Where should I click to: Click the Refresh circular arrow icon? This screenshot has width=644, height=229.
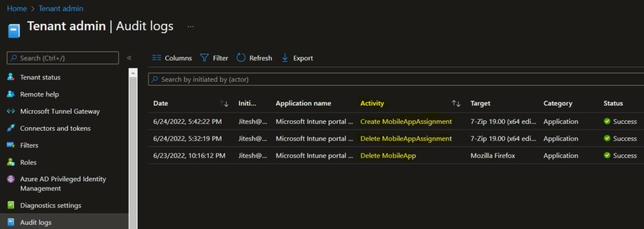click(241, 58)
